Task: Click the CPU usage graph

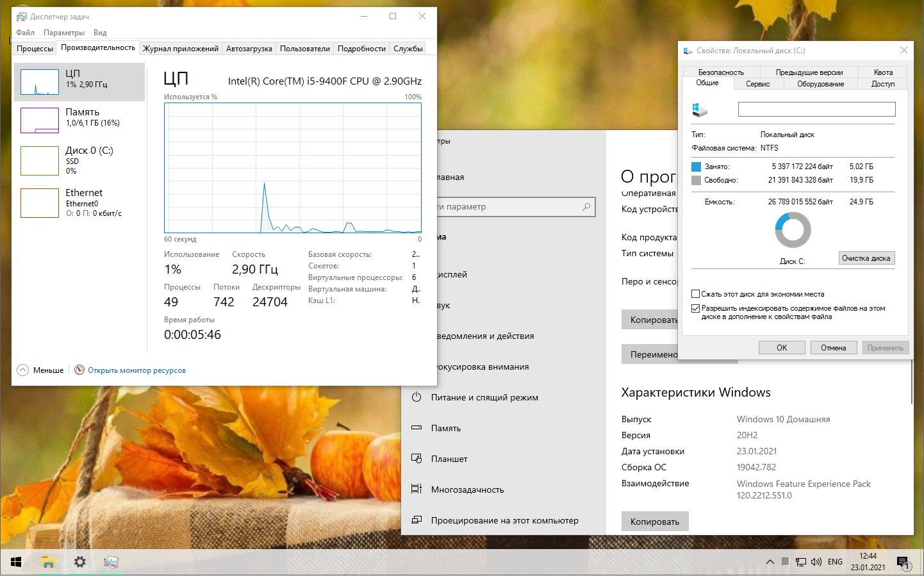Action: 293,168
